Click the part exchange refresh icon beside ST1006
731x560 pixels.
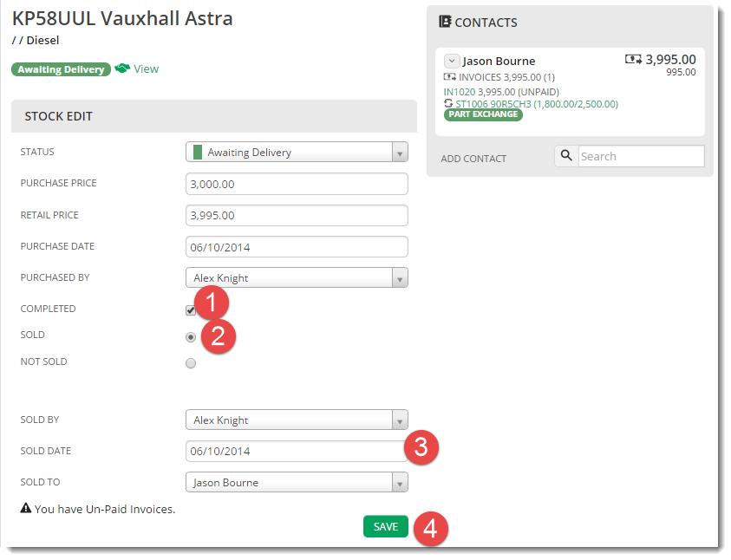[448, 103]
